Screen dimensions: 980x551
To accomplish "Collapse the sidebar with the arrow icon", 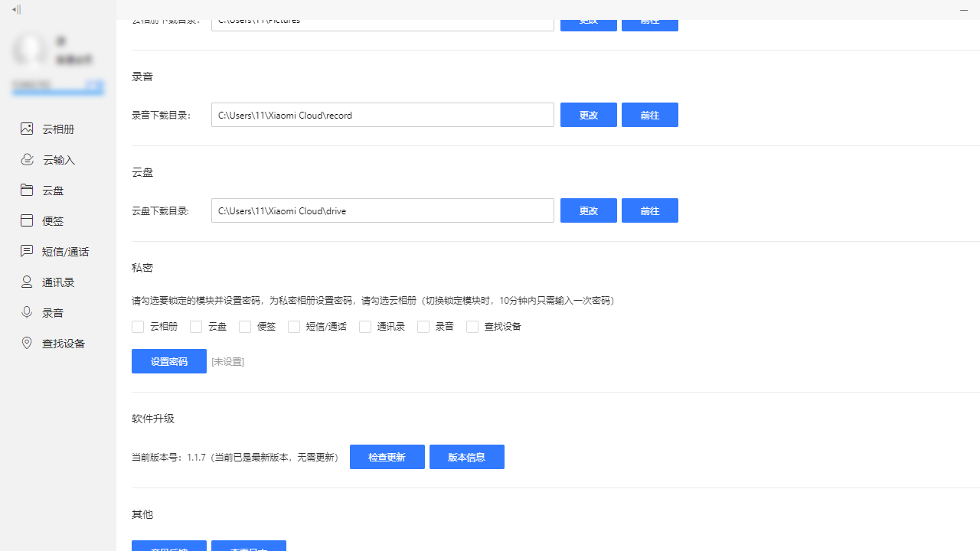I will pos(15,10).
